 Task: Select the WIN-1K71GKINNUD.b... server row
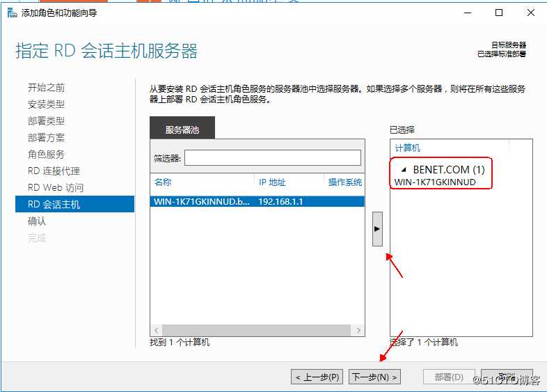click(x=257, y=201)
